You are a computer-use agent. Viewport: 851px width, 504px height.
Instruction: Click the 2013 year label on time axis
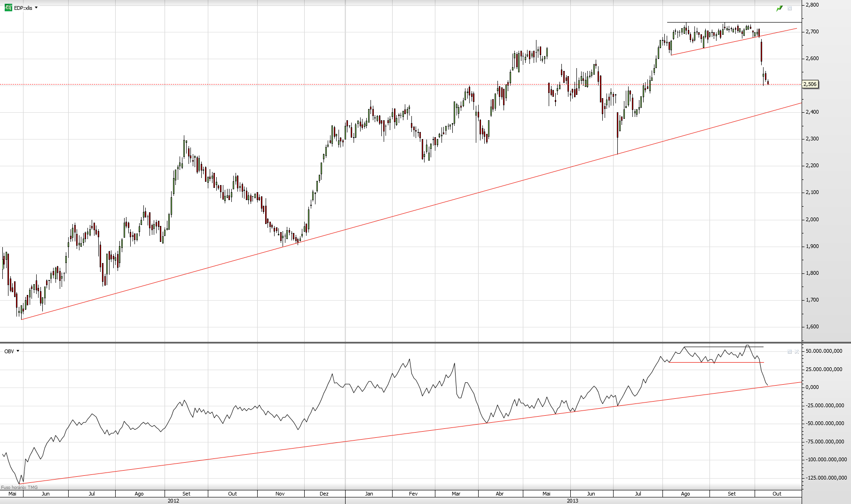572,501
